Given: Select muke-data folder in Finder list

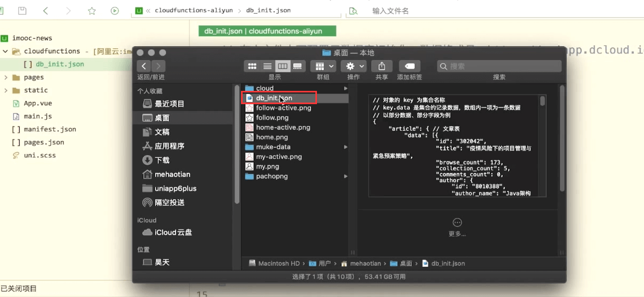Looking at the screenshot, I should point(273,147).
